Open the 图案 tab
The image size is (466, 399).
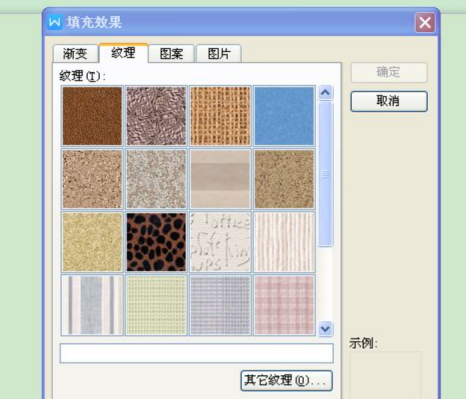[171, 54]
